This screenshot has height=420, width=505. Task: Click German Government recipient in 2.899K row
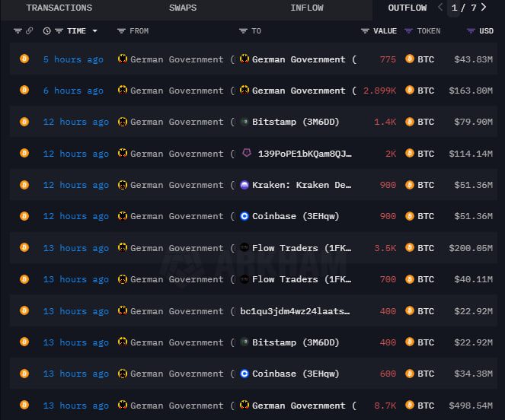(305, 91)
